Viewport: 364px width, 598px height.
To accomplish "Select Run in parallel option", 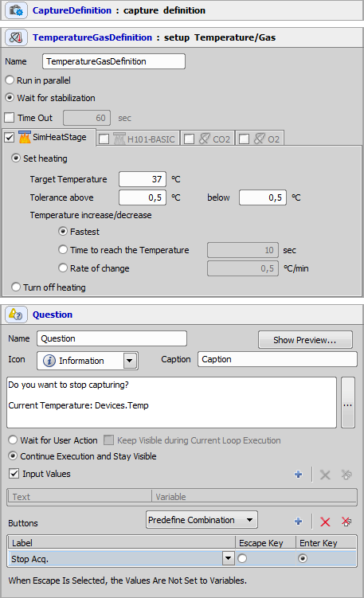I will click(x=10, y=80).
